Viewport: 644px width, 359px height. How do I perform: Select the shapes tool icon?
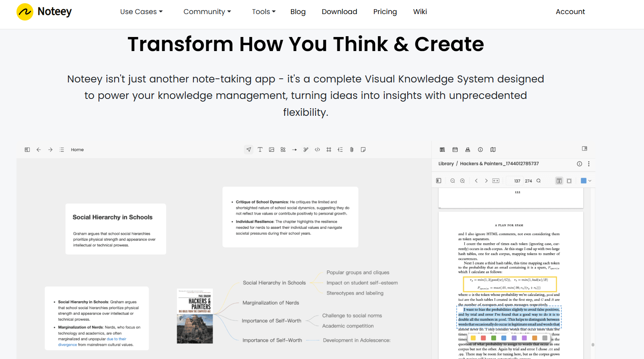coord(283,150)
